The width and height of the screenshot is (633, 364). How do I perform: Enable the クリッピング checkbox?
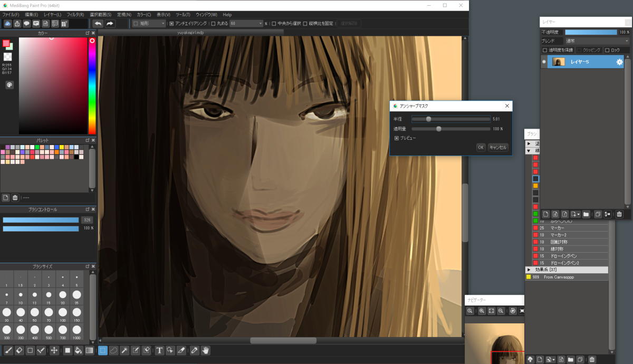pos(579,50)
